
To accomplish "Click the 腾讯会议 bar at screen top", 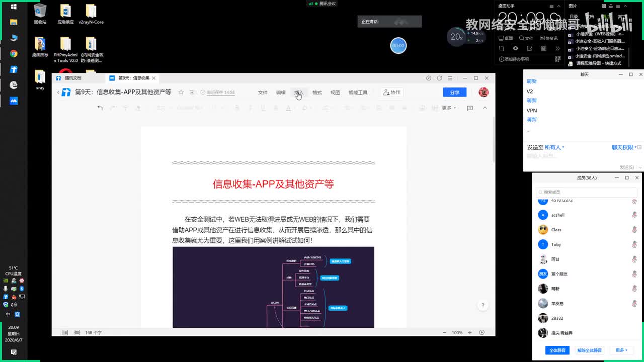I will (322, 4).
